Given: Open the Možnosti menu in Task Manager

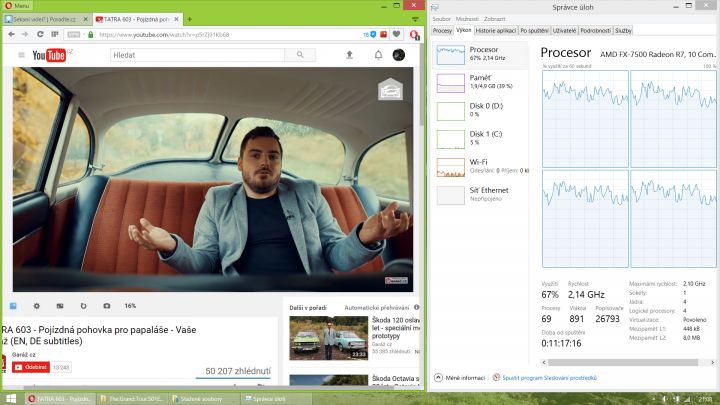Looking at the screenshot, I should pos(467,19).
